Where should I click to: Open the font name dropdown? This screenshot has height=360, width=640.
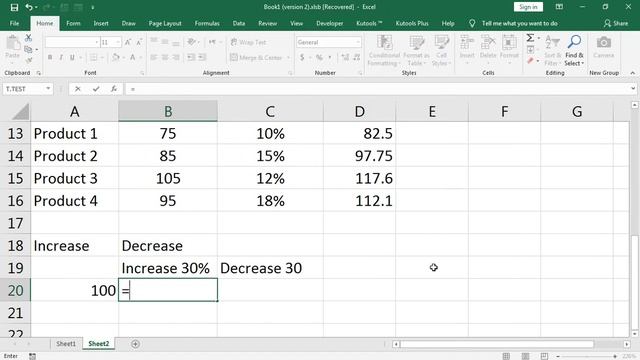pyautogui.click(x=97, y=42)
